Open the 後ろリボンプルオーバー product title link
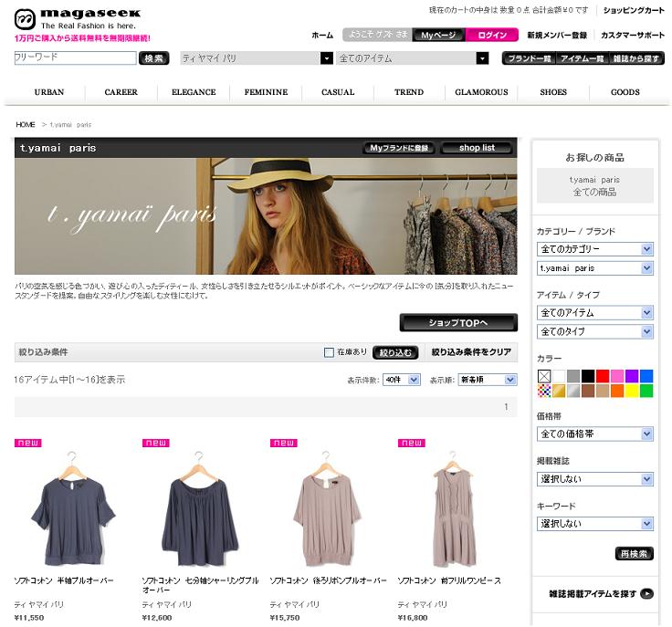This screenshot has width=672, height=627. (329, 580)
